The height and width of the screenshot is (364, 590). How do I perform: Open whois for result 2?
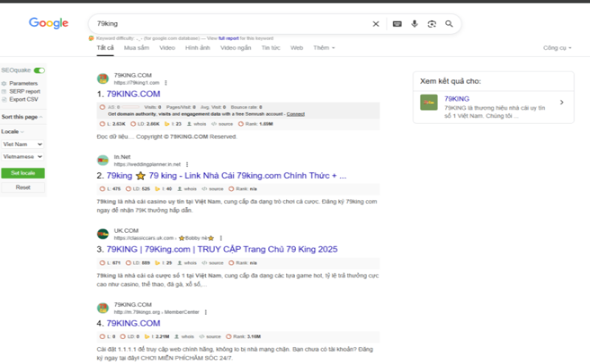coord(187,189)
